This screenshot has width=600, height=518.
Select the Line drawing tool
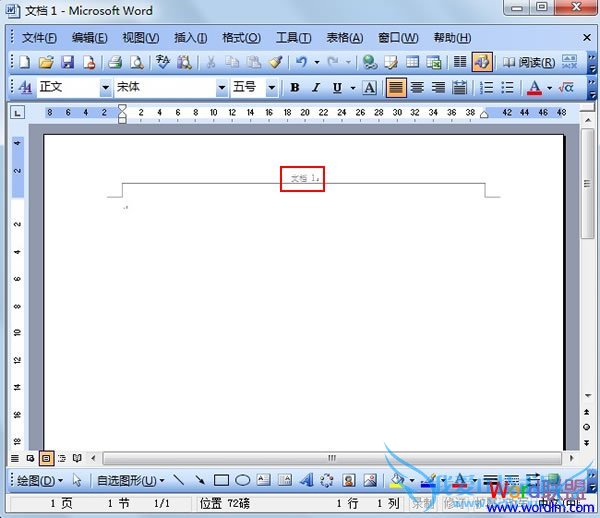pyautogui.click(x=178, y=480)
